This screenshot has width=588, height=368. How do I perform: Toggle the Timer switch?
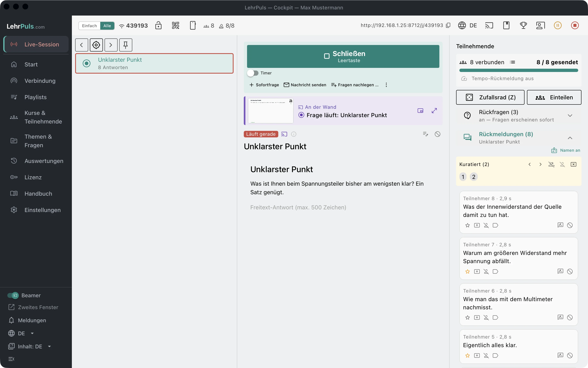pos(253,73)
